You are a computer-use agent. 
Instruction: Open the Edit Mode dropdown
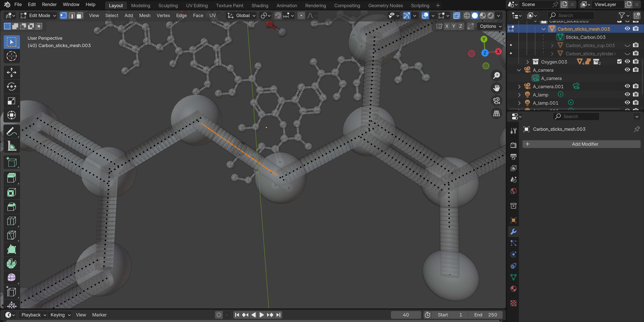click(x=38, y=15)
